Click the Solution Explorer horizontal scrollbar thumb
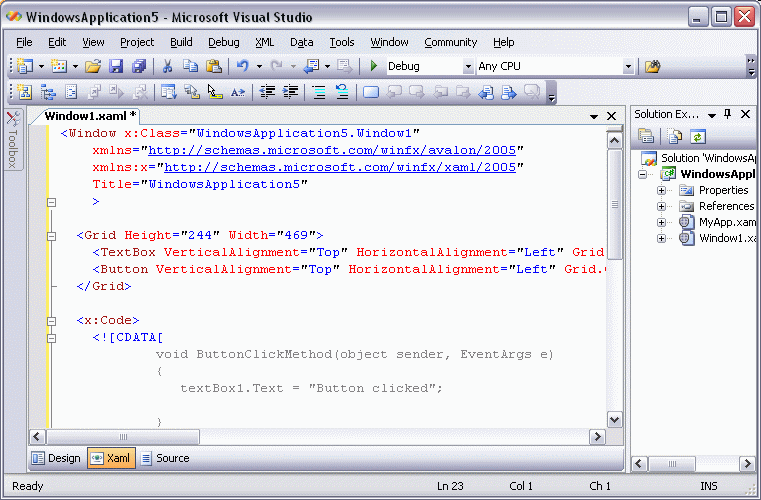761x500 pixels. click(x=672, y=464)
